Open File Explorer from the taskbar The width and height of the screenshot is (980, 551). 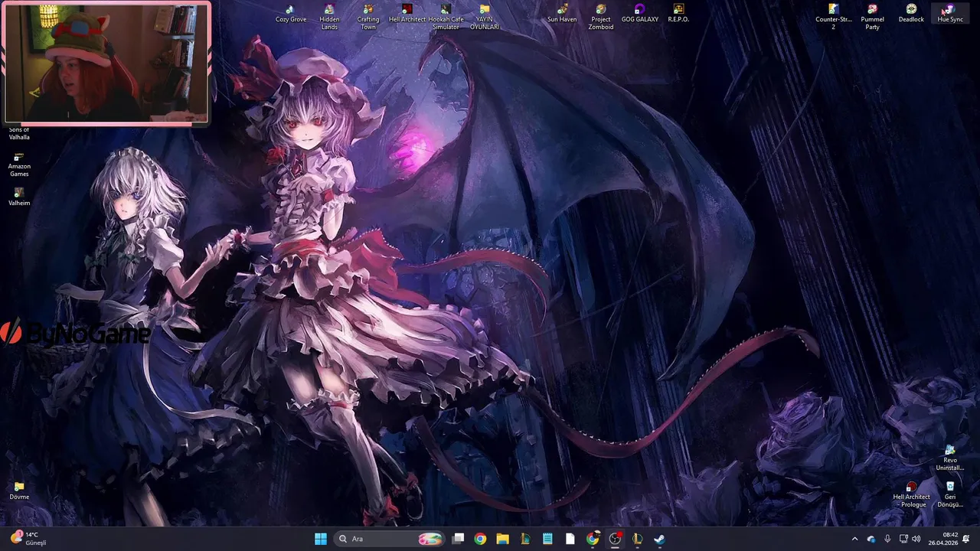(502, 539)
